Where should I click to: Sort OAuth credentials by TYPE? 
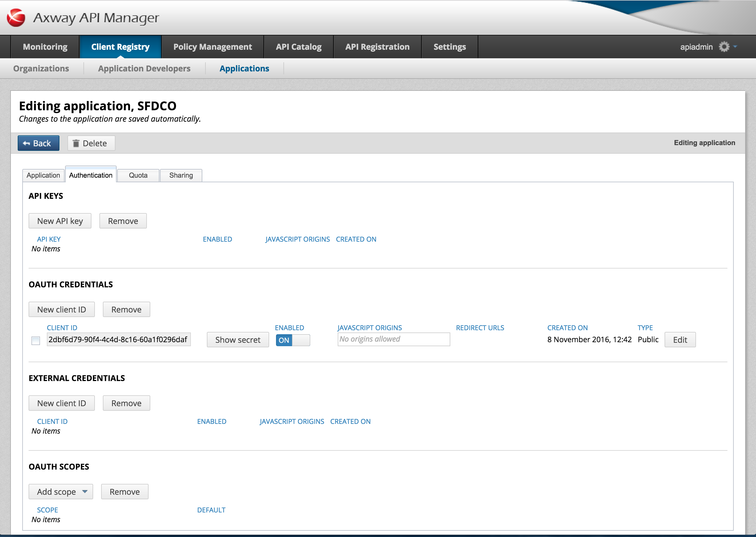(645, 328)
